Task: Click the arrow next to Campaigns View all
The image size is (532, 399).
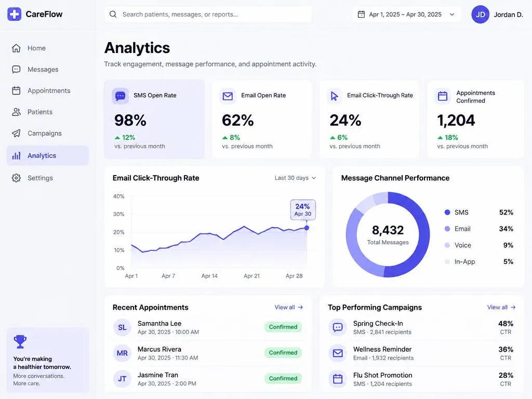Action: pyautogui.click(x=513, y=307)
